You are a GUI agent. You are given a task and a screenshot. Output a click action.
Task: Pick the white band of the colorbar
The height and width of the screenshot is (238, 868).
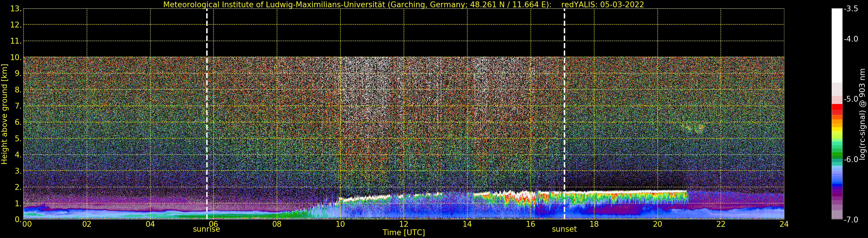pyautogui.click(x=837, y=46)
